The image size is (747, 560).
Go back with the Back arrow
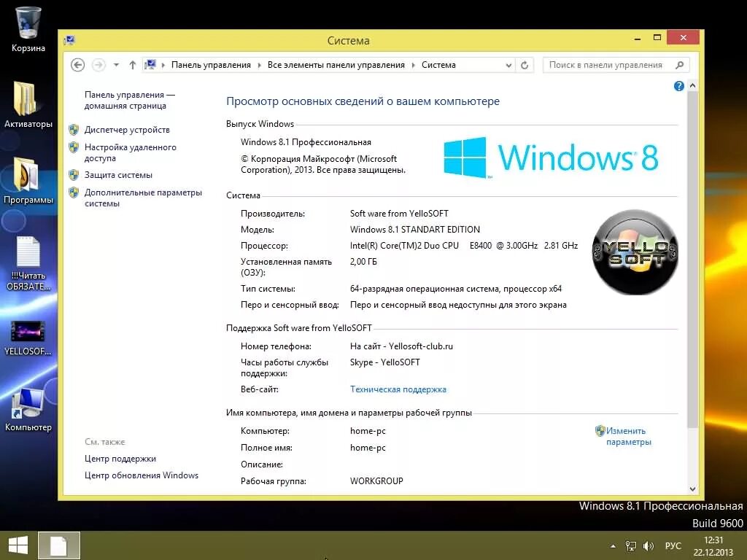point(77,65)
